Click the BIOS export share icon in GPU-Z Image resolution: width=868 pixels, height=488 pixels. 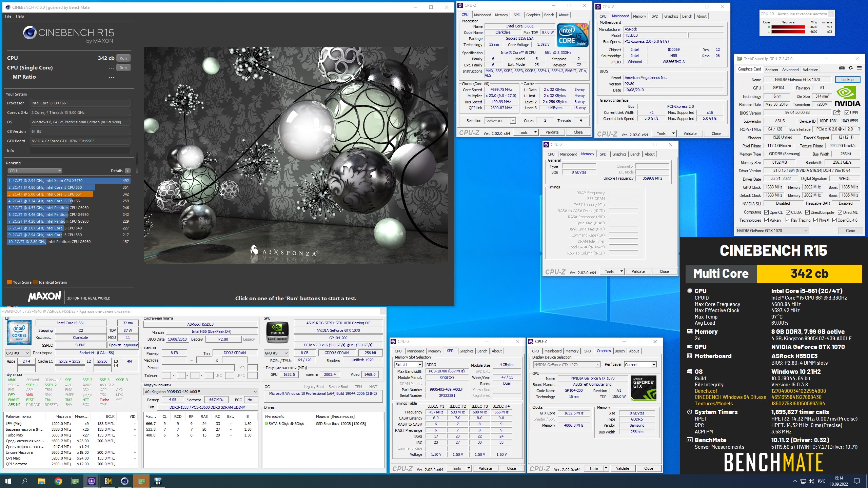tap(837, 113)
